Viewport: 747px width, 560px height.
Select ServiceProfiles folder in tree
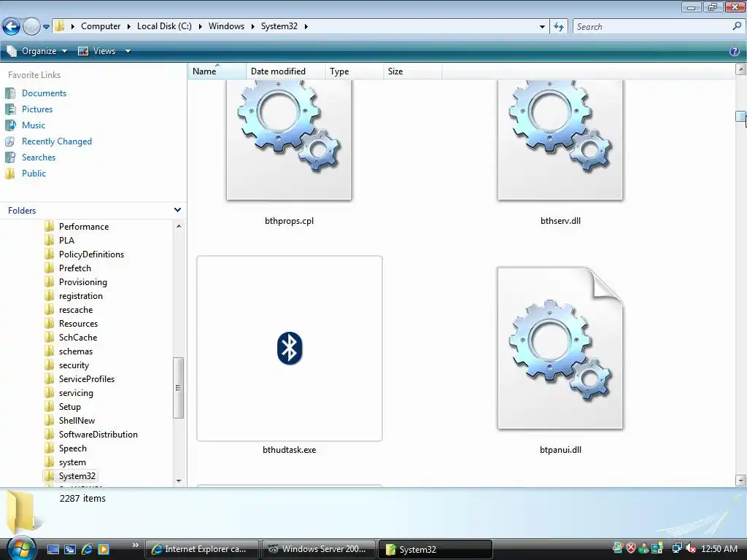87,379
